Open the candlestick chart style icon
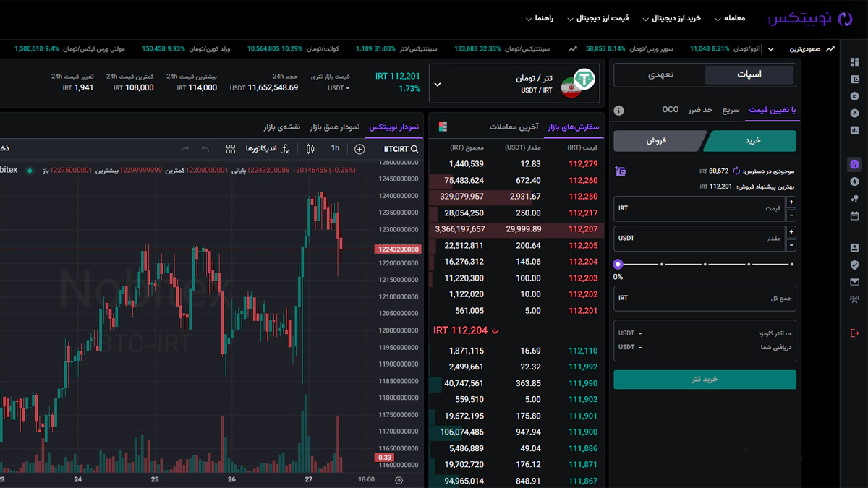Image resolution: width=868 pixels, height=488 pixels. tap(310, 149)
